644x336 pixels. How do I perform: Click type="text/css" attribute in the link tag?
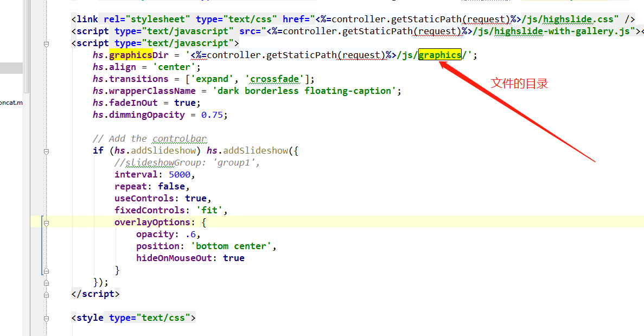236,19
